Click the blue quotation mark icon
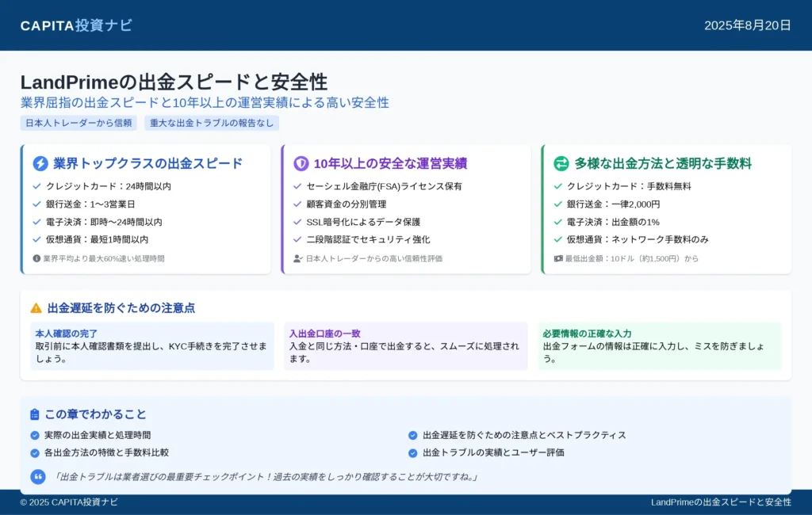The image size is (812, 515). [38, 477]
